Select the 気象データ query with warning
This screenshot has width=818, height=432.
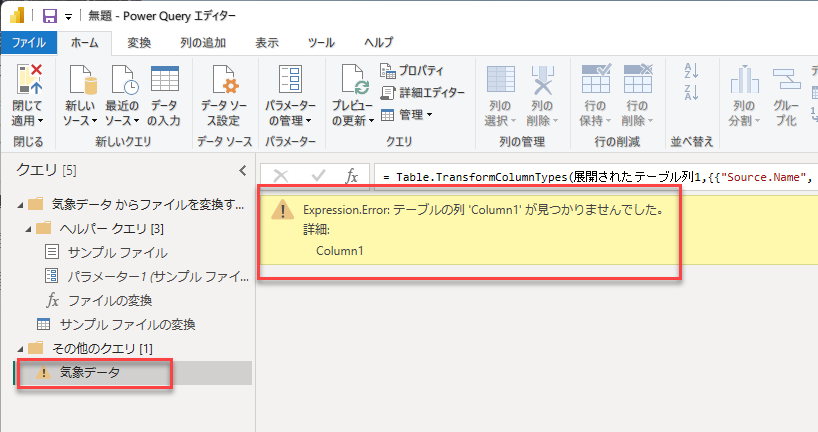click(134, 373)
